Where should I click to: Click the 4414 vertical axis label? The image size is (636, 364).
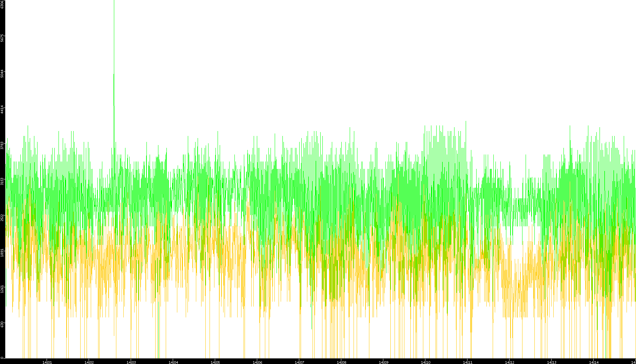[2, 109]
